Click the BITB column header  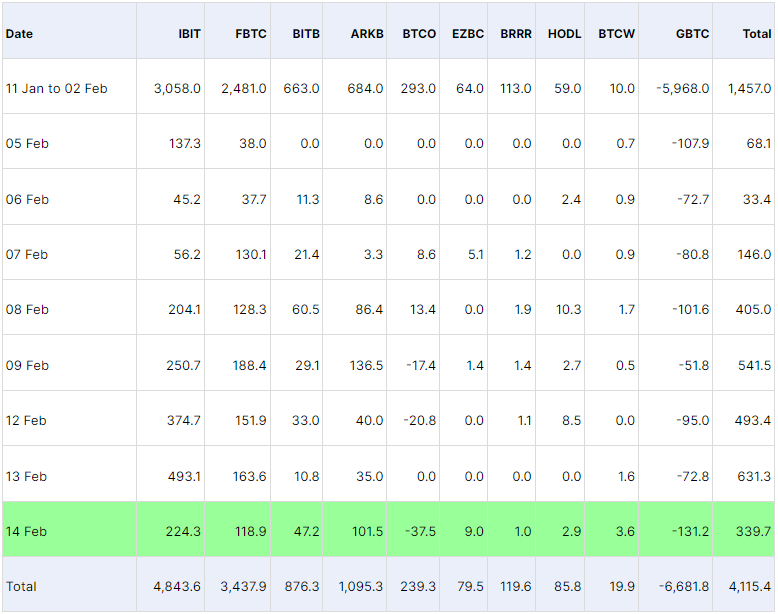(x=306, y=34)
